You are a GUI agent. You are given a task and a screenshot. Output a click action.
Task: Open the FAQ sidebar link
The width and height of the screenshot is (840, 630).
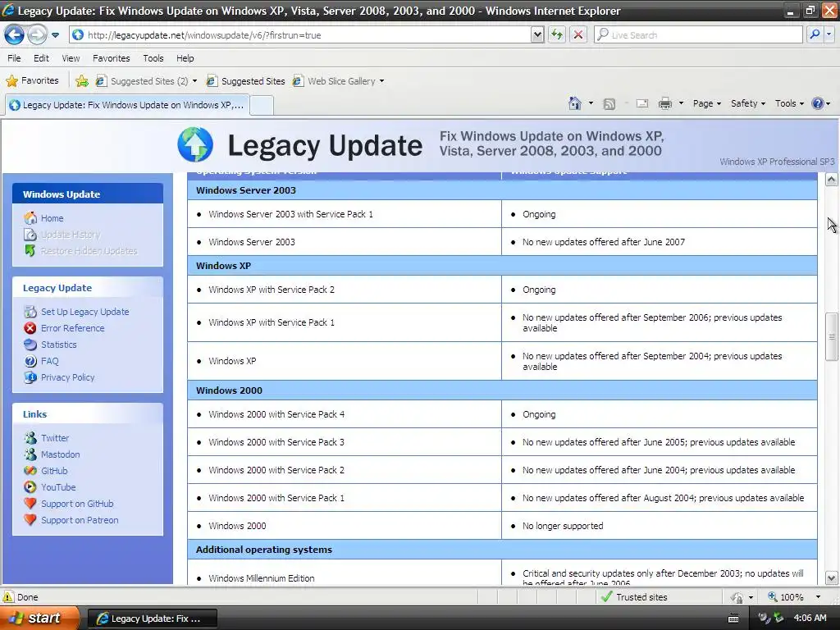pos(49,361)
